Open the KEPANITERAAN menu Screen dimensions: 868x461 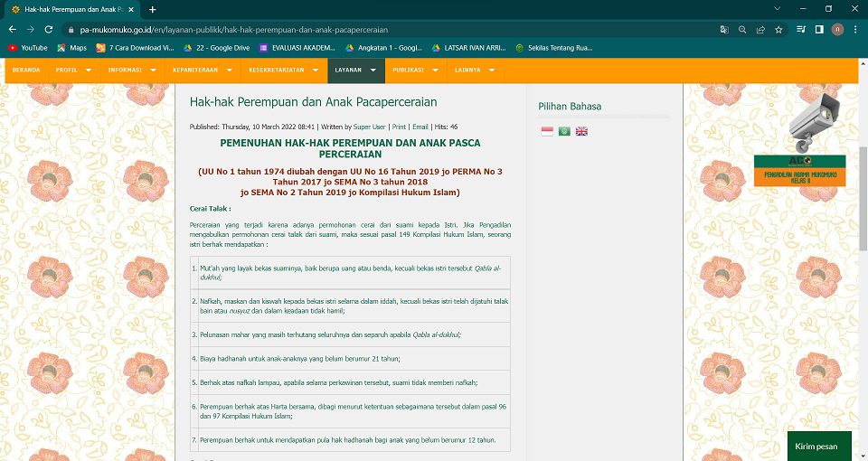195,71
